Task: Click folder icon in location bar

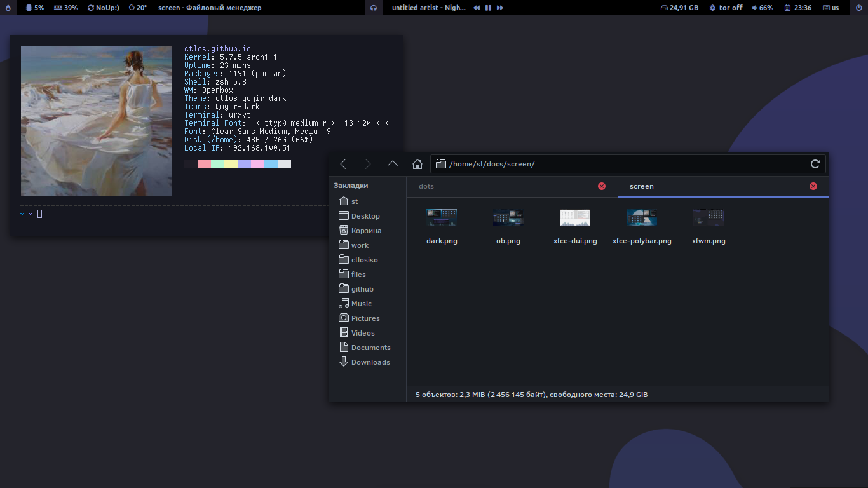Action: 440,164
